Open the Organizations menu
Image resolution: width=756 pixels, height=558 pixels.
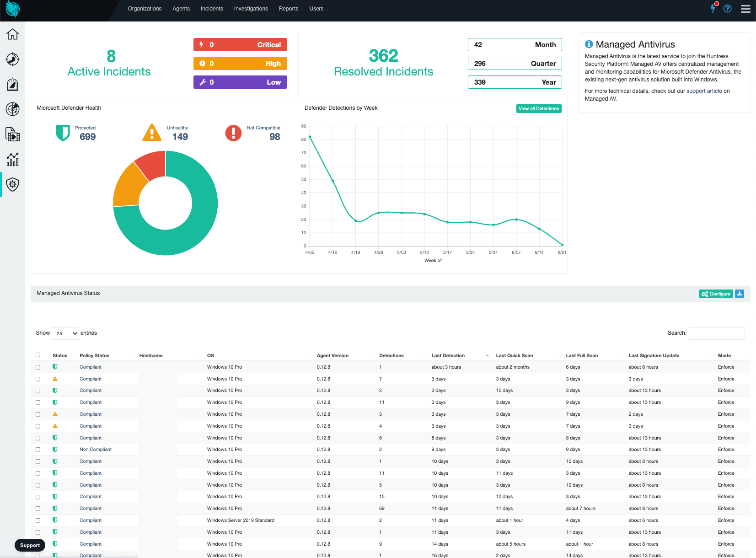pos(145,9)
